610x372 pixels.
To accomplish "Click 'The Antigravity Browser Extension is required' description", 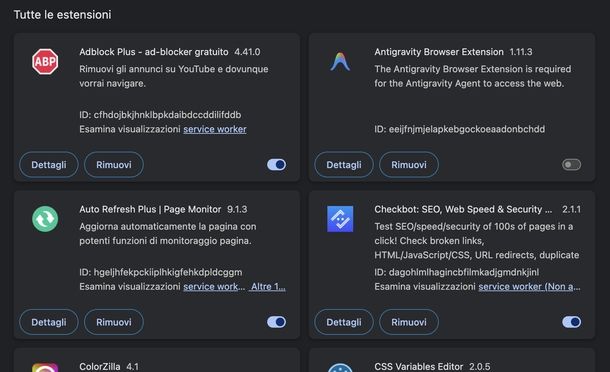I will 473,76.
